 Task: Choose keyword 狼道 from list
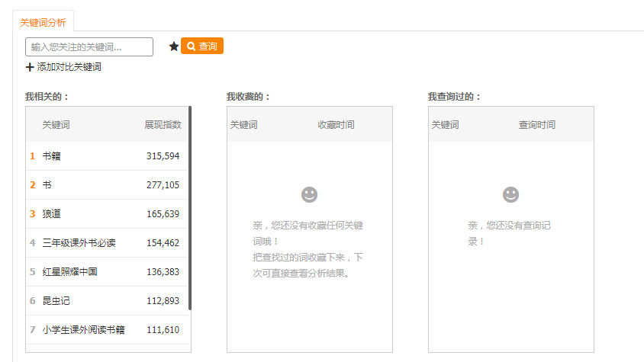51,214
